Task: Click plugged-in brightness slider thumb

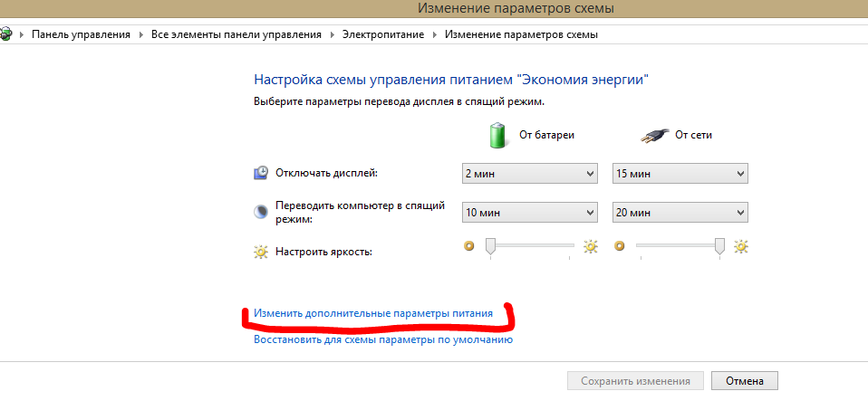Action: click(x=719, y=246)
